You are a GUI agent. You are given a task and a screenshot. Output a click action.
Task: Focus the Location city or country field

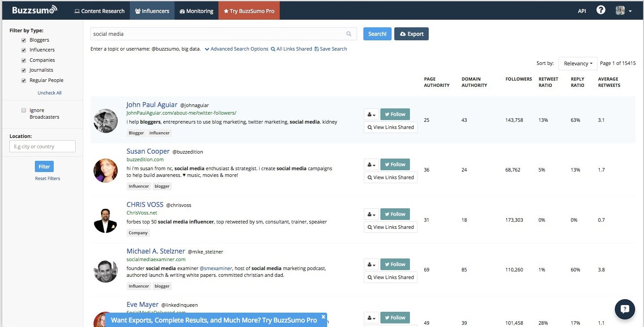[43, 146]
